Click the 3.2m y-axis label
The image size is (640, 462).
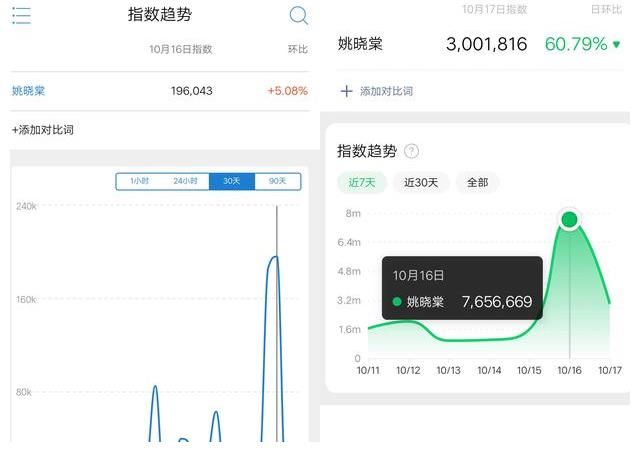[x=349, y=300]
